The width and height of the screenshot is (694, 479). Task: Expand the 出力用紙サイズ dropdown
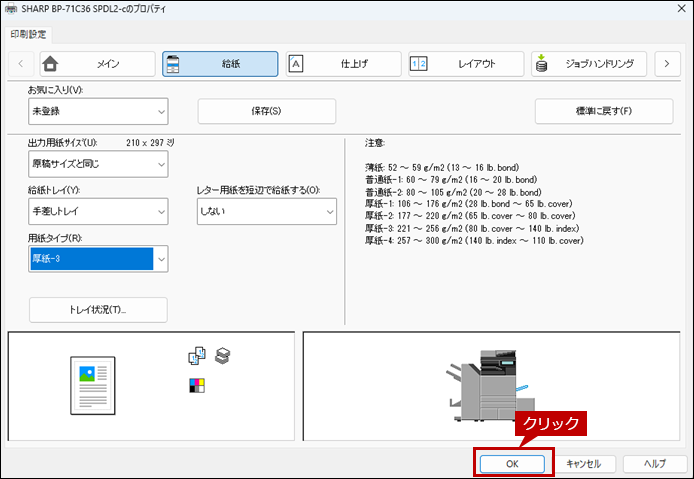tap(98, 162)
